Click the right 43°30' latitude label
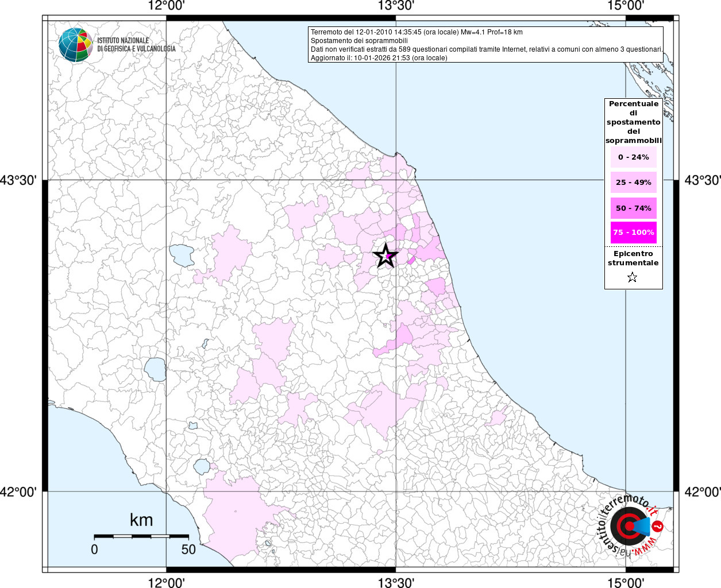The width and height of the screenshot is (721, 588). pyautogui.click(x=702, y=180)
